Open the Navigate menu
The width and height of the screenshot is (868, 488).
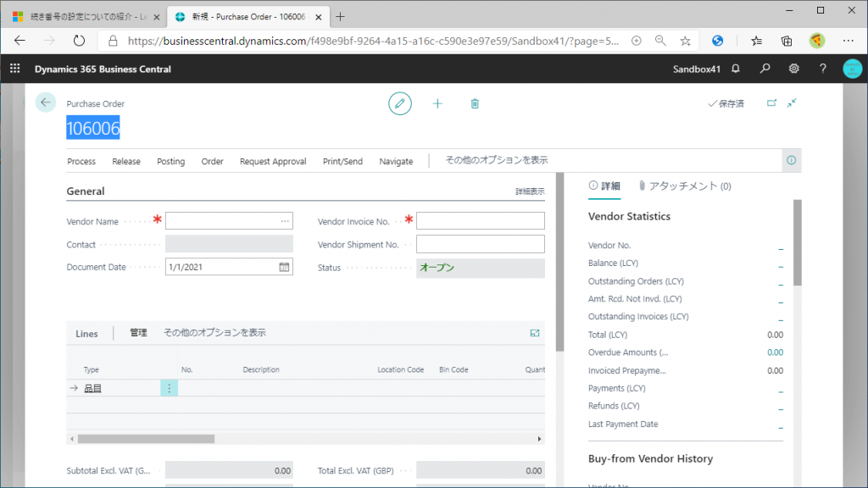click(x=396, y=161)
